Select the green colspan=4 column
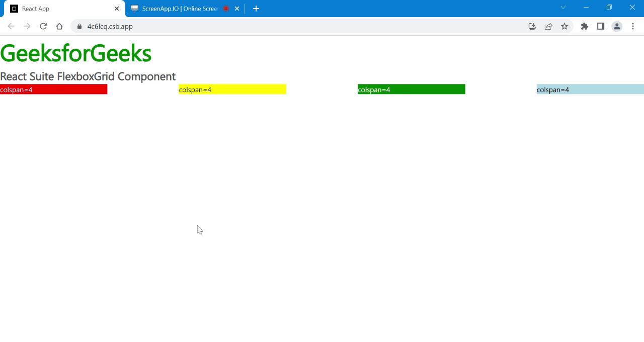 coord(412,89)
